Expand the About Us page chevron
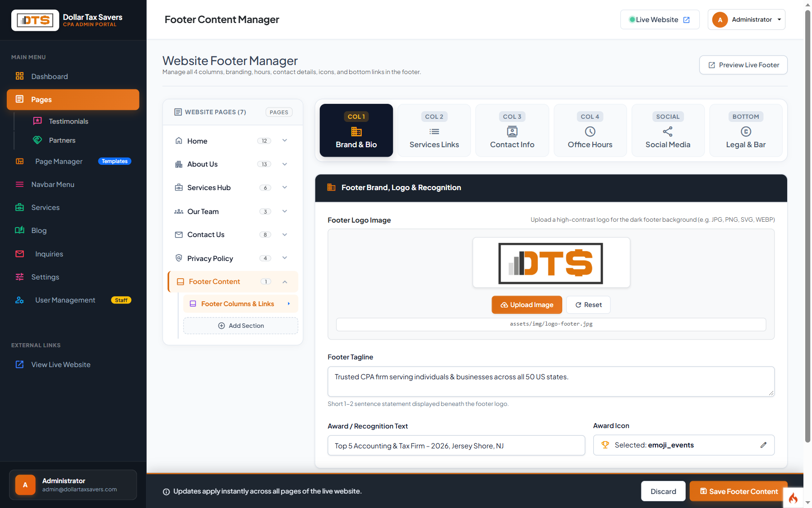Screen dimensions: 812x508 click(x=285, y=164)
